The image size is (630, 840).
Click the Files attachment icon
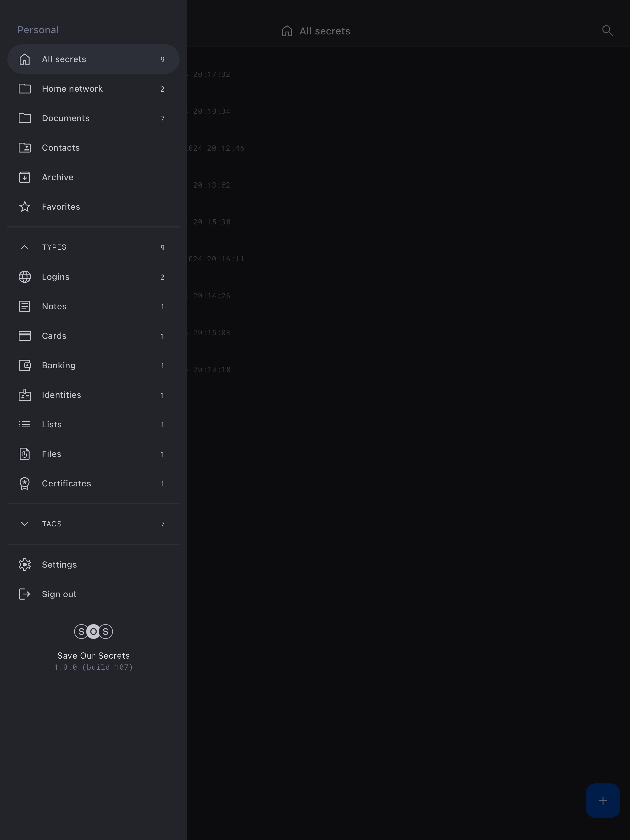pos(25,454)
